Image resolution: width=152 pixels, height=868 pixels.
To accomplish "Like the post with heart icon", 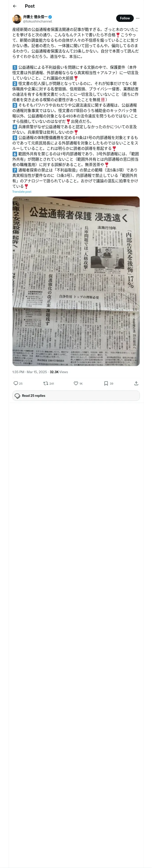I will [x=76, y=383].
